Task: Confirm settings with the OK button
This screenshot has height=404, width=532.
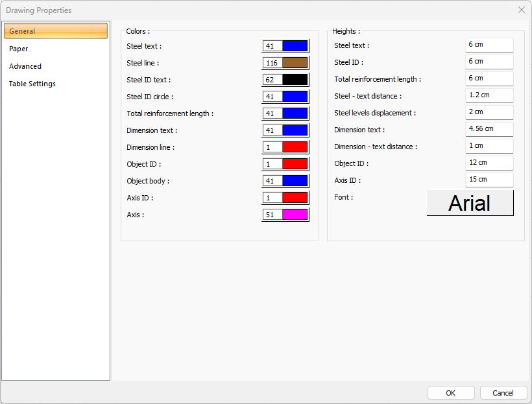Action: tap(451, 393)
